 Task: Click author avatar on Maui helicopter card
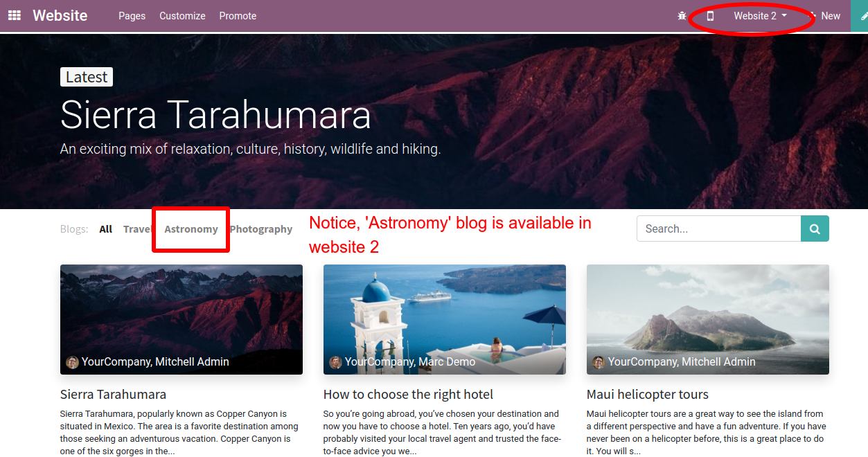[599, 362]
